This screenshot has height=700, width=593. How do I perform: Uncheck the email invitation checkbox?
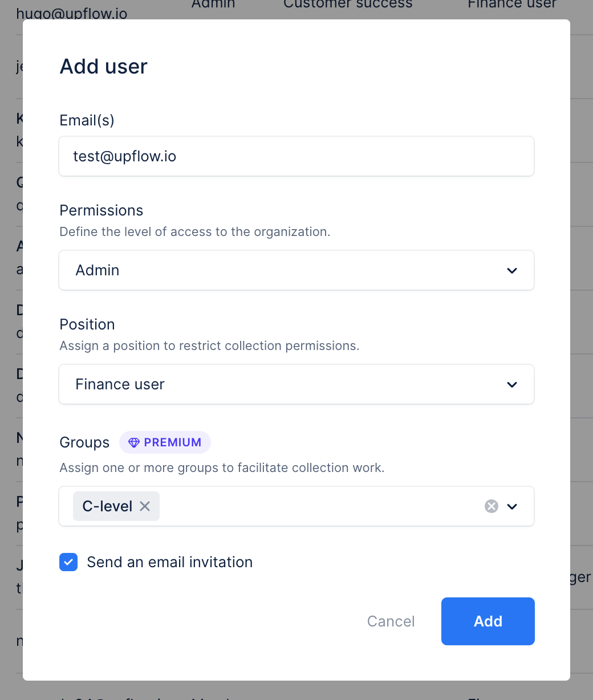point(68,562)
